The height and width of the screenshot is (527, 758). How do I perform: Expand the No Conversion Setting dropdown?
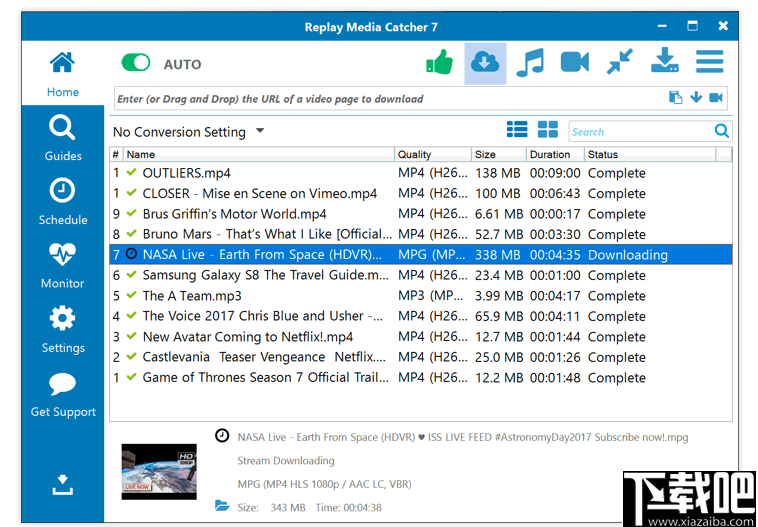click(x=261, y=131)
